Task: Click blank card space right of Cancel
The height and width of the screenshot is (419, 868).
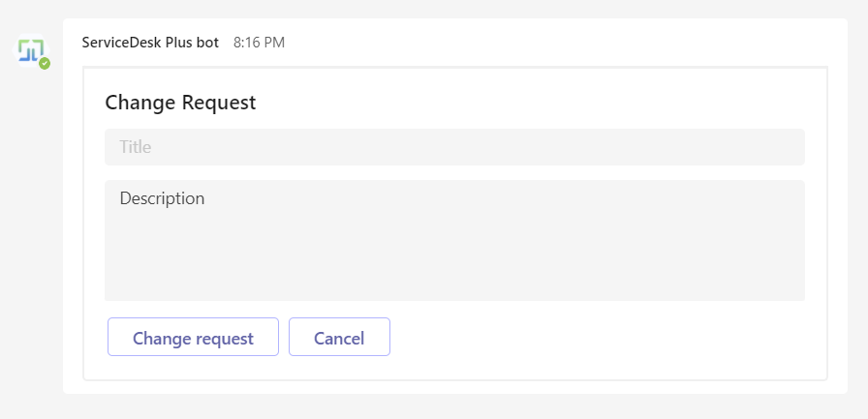Action: (601, 338)
